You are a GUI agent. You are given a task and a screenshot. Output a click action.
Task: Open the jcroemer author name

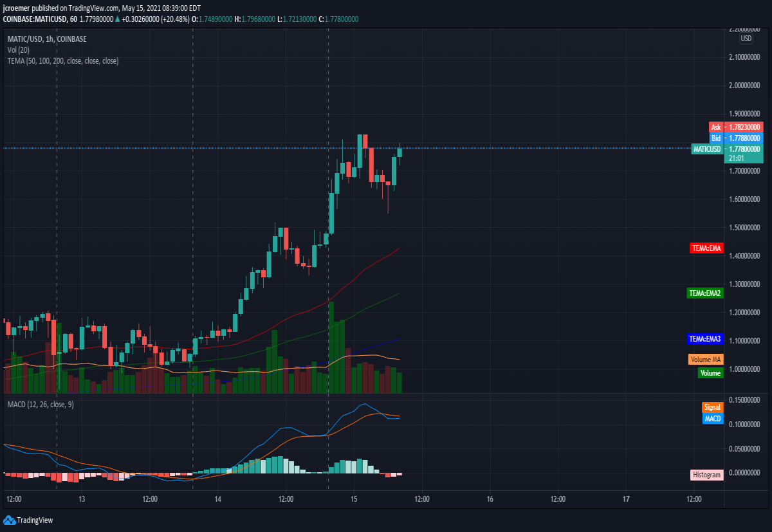(17, 8)
